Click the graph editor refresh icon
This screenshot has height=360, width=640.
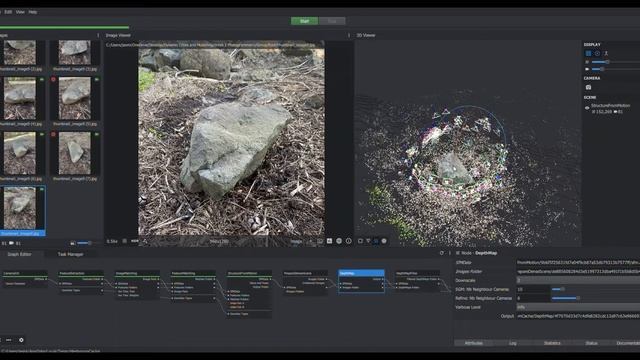pyautogui.click(x=442, y=253)
